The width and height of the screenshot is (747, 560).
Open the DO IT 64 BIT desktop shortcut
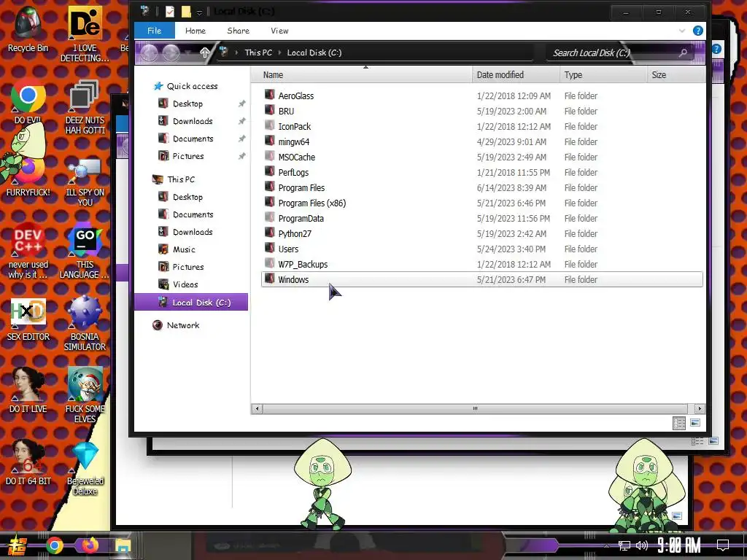pos(28,463)
